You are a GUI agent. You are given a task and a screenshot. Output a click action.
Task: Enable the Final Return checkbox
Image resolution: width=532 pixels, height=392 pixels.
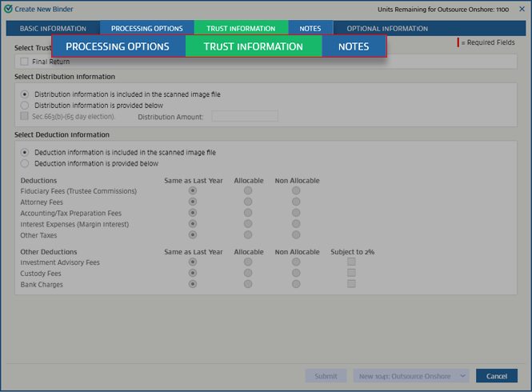coord(25,62)
